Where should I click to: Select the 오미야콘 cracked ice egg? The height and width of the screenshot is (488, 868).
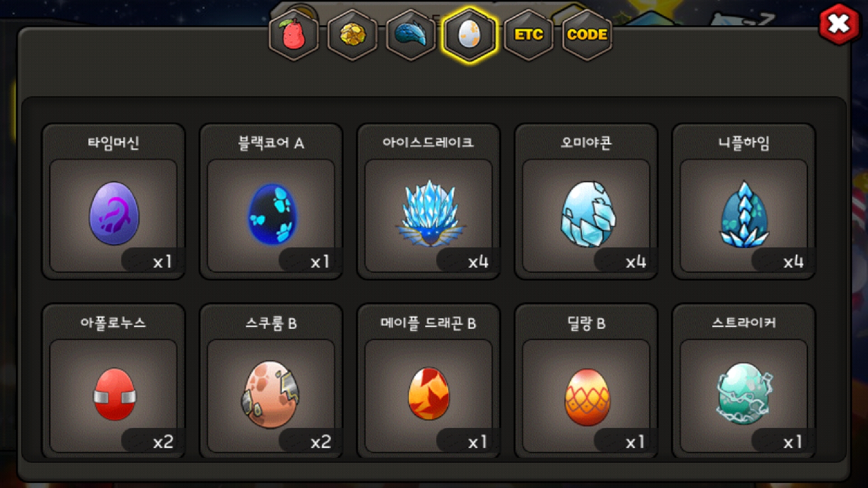coord(587,214)
